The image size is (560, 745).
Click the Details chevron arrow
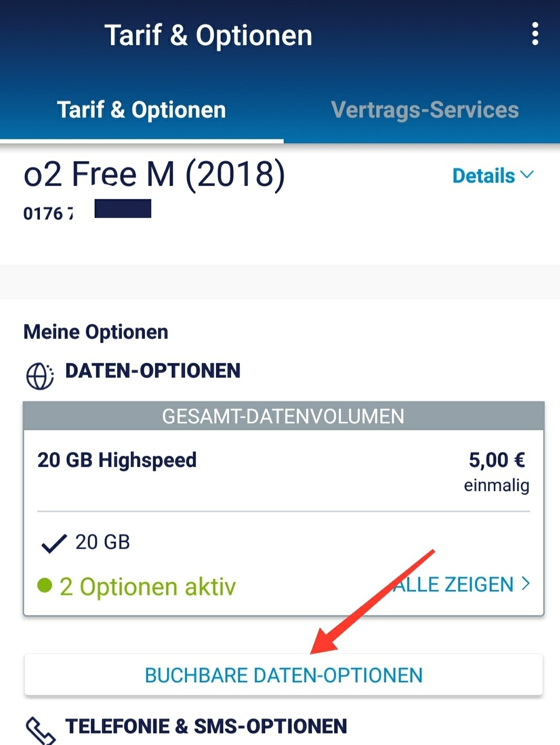coord(527,174)
